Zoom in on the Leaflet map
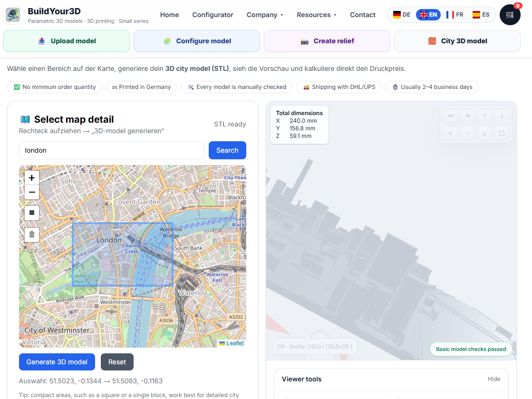532x399 pixels. (x=31, y=178)
